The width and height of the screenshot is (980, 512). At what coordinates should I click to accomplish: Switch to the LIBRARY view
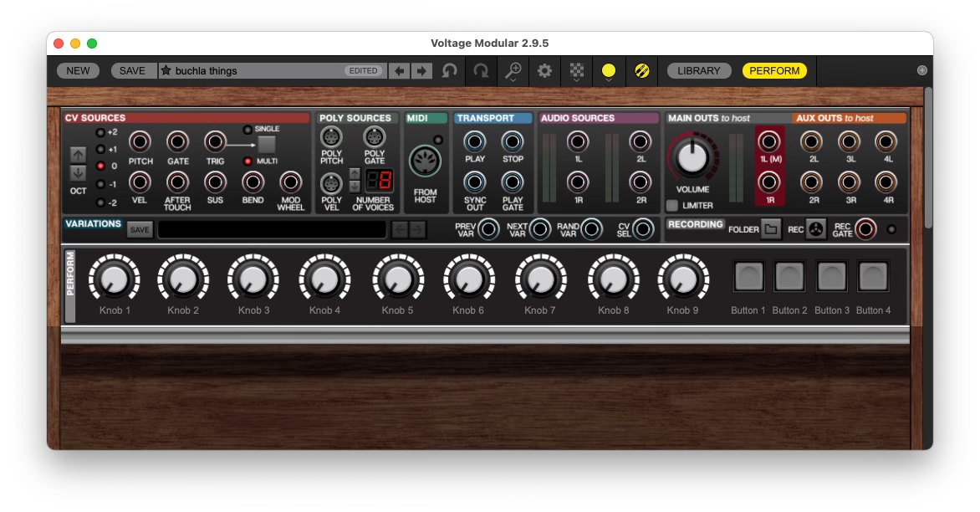699,70
